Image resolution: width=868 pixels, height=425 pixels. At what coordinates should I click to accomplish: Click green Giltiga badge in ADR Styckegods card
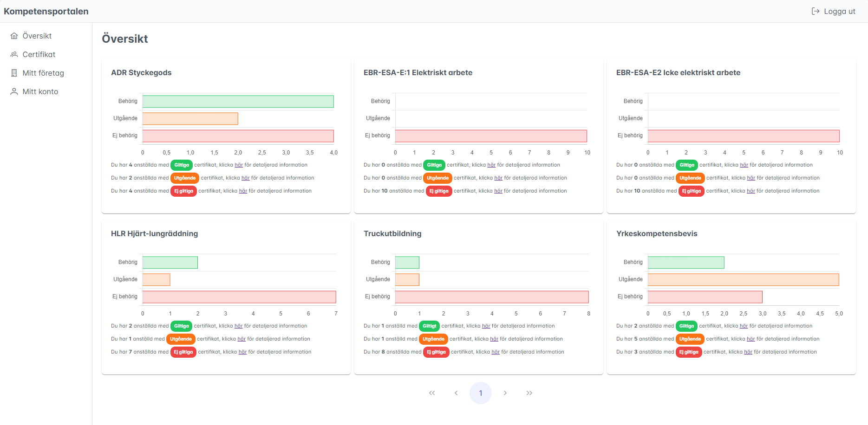182,165
